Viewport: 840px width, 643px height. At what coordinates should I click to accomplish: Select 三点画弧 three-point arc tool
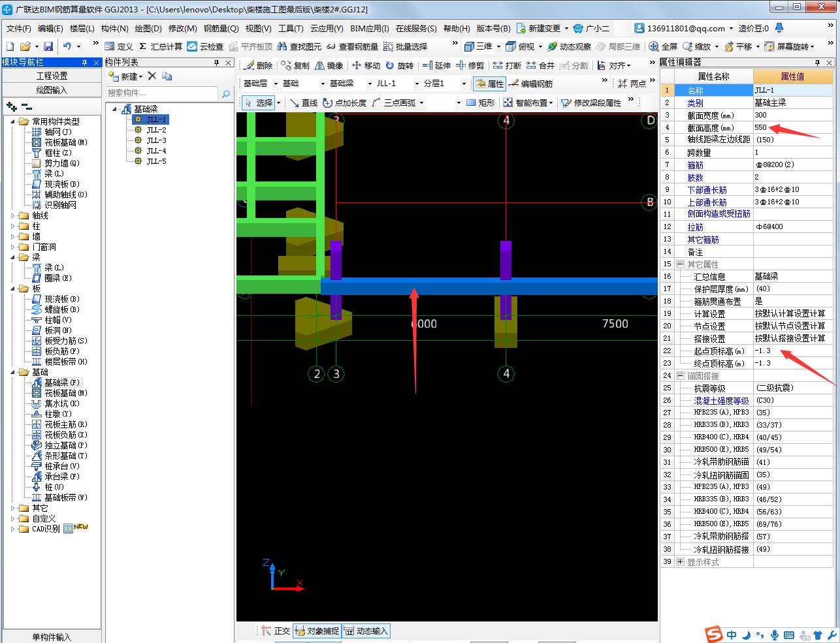click(x=393, y=102)
